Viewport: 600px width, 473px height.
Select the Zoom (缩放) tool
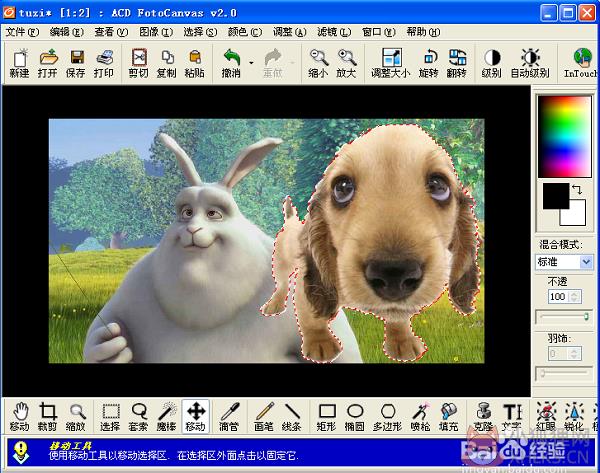(76, 417)
